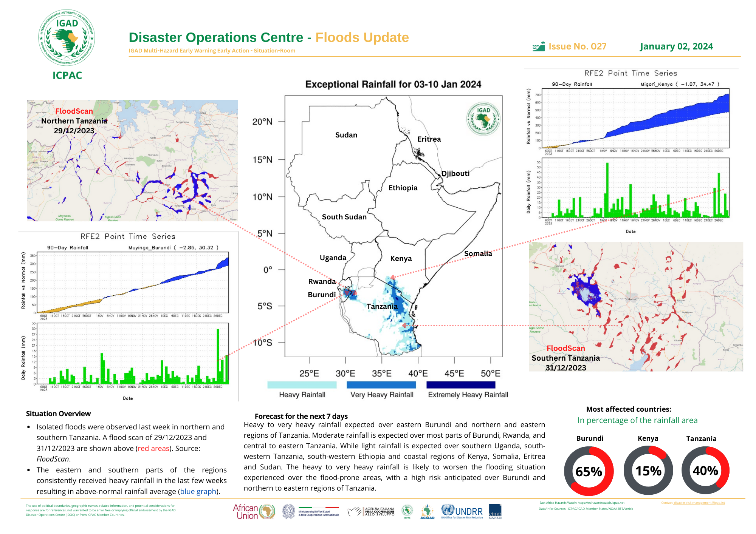The height and width of the screenshot is (534, 756).
Task: Click the flood wave icon beside Issue No. 027
Action: [x=539, y=47]
